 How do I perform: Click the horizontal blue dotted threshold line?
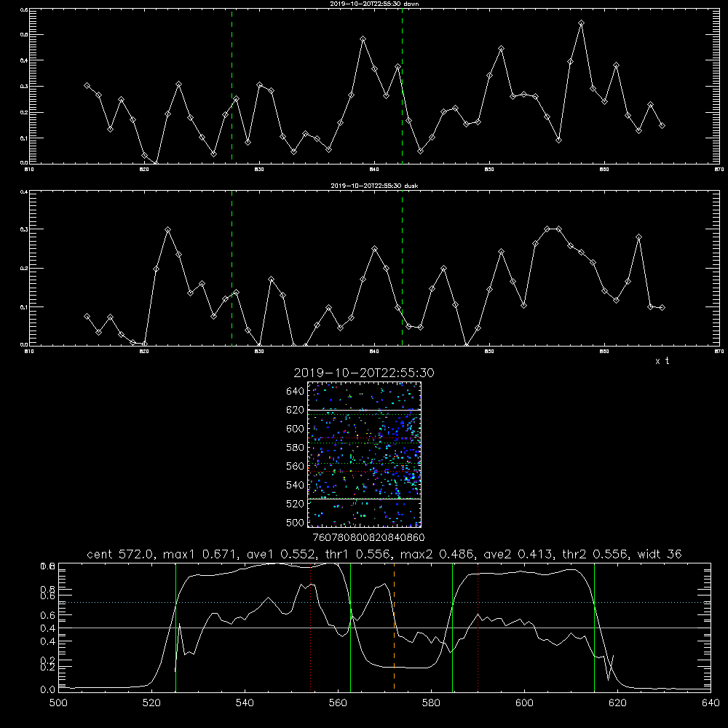point(384,602)
